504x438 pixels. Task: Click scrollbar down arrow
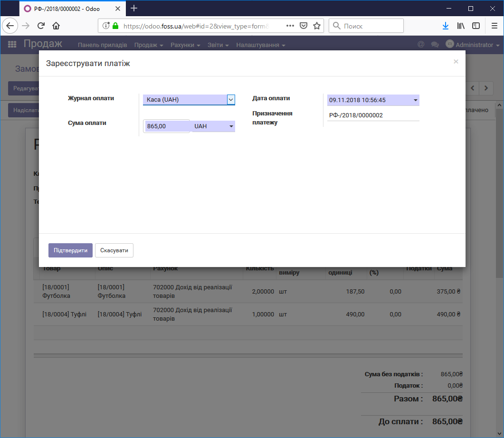[499, 434]
